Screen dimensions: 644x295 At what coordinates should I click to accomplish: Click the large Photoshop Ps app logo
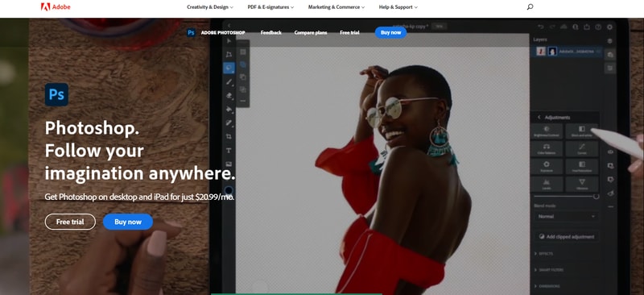click(56, 94)
